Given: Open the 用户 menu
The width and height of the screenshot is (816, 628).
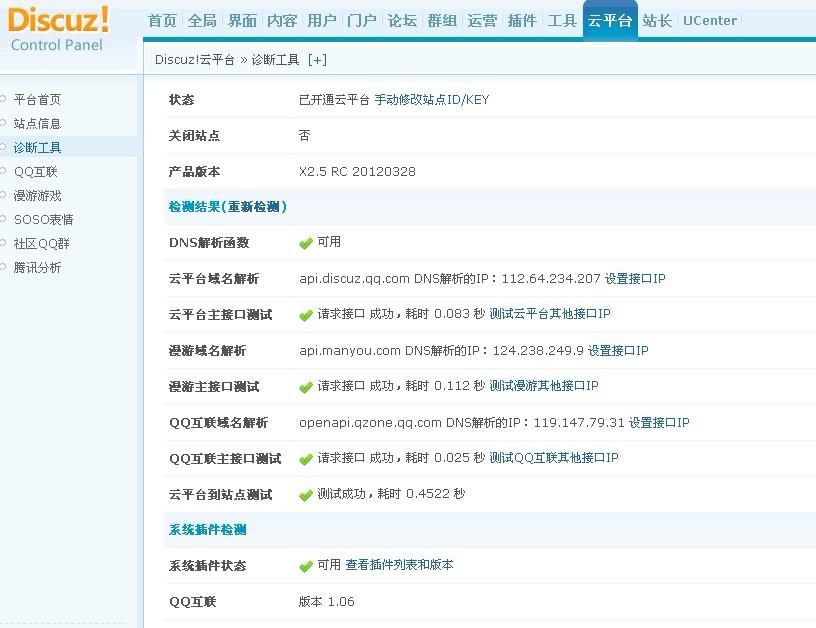Looking at the screenshot, I should pyautogui.click(x=322, y=21).
